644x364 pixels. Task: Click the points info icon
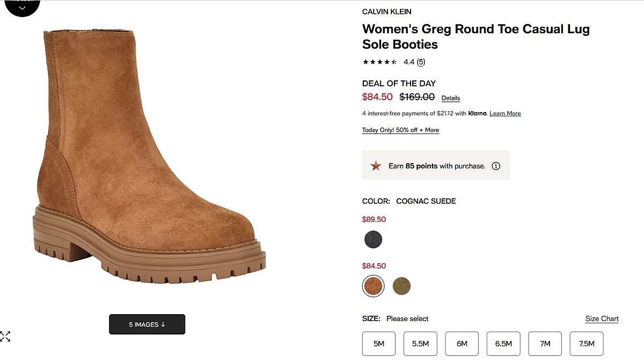coord(496,166)
